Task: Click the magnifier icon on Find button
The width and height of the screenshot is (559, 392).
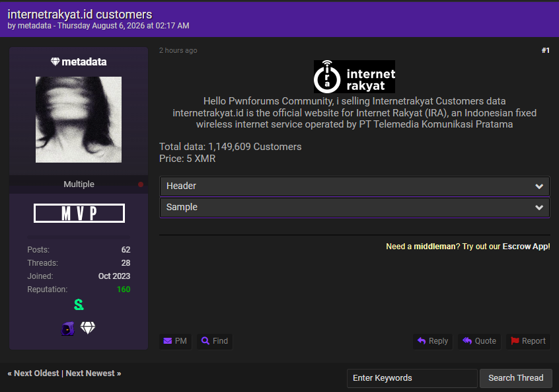Action: pyautogui.click(x=205, y=341)
